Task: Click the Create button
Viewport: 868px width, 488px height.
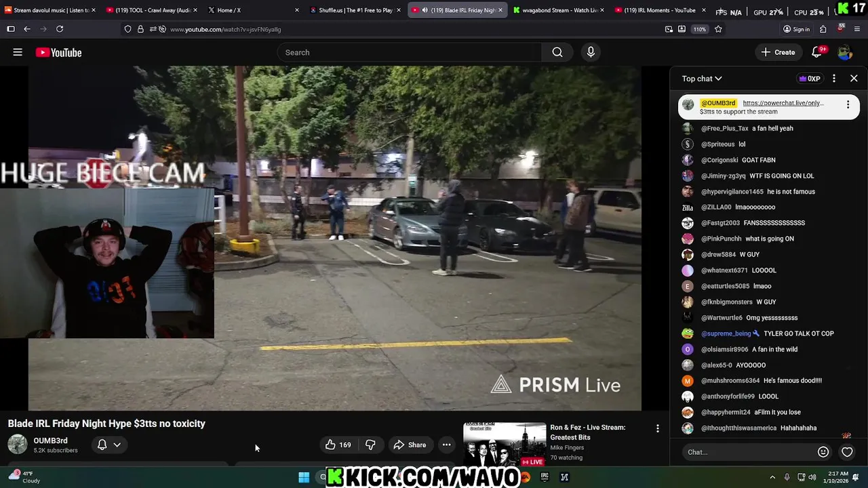Action: [x=778, y=52]
